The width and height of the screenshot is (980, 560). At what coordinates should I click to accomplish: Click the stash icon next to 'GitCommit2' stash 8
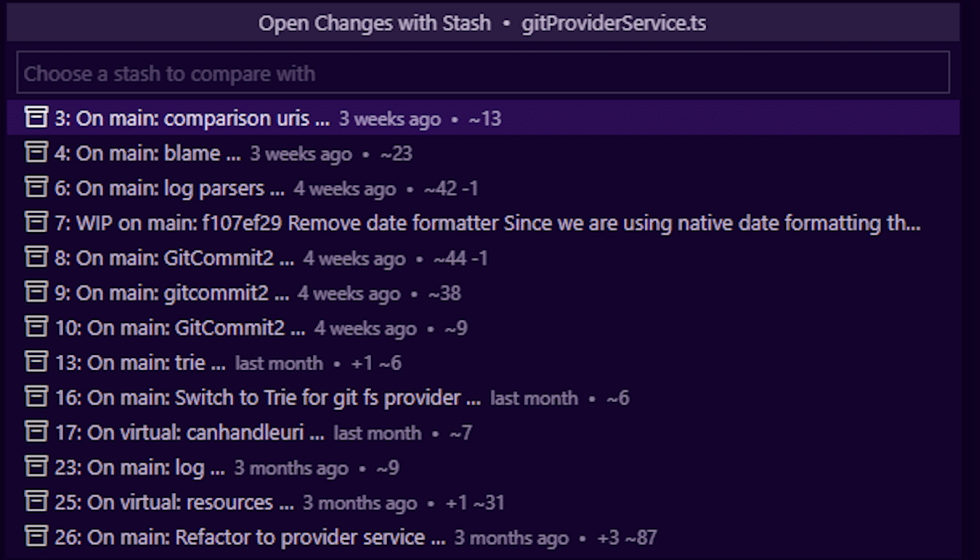36,258
